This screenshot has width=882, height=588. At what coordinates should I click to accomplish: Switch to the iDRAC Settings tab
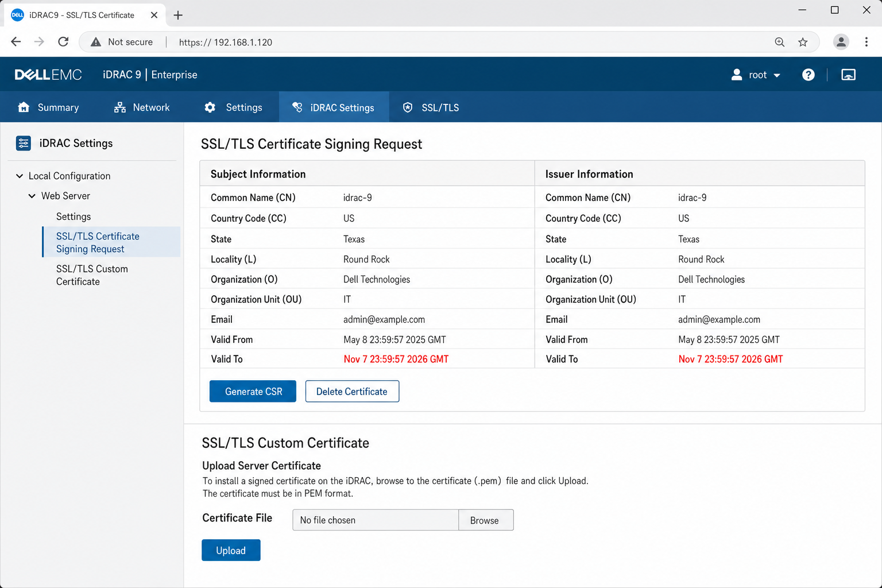pyautogui.click(x=334, y=107)
